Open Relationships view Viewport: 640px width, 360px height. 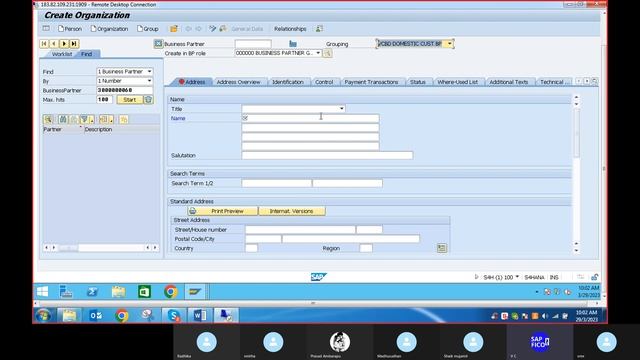coord(290,29)
